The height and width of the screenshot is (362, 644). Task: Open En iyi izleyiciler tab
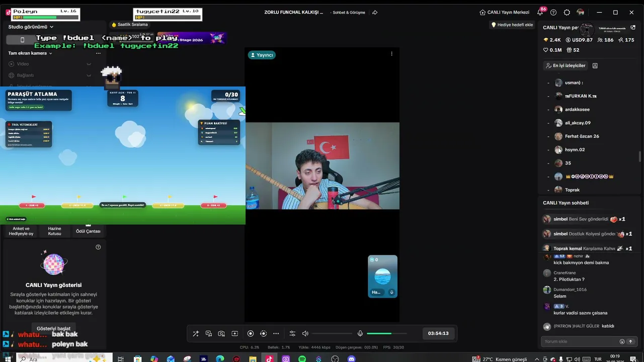click(566, 65)
